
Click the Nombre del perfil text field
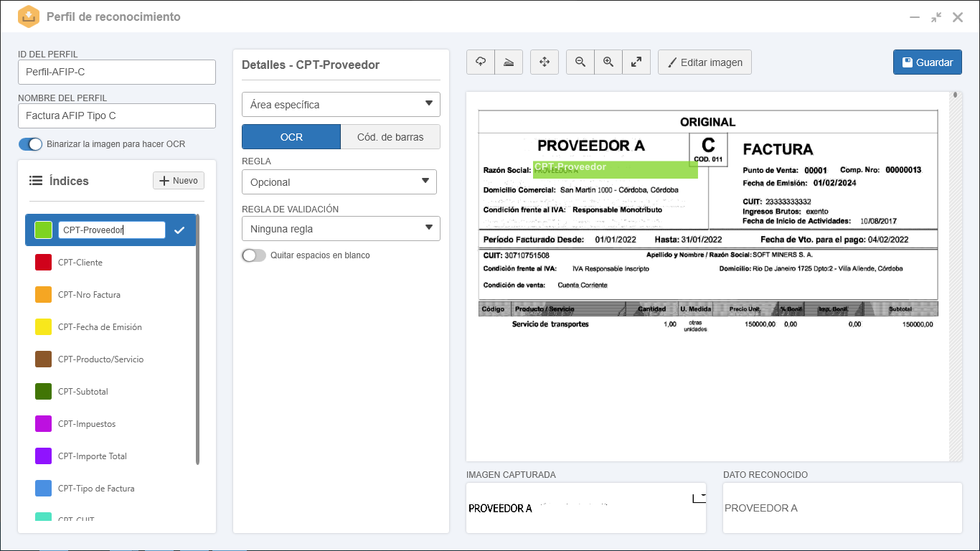coord(117,116)
